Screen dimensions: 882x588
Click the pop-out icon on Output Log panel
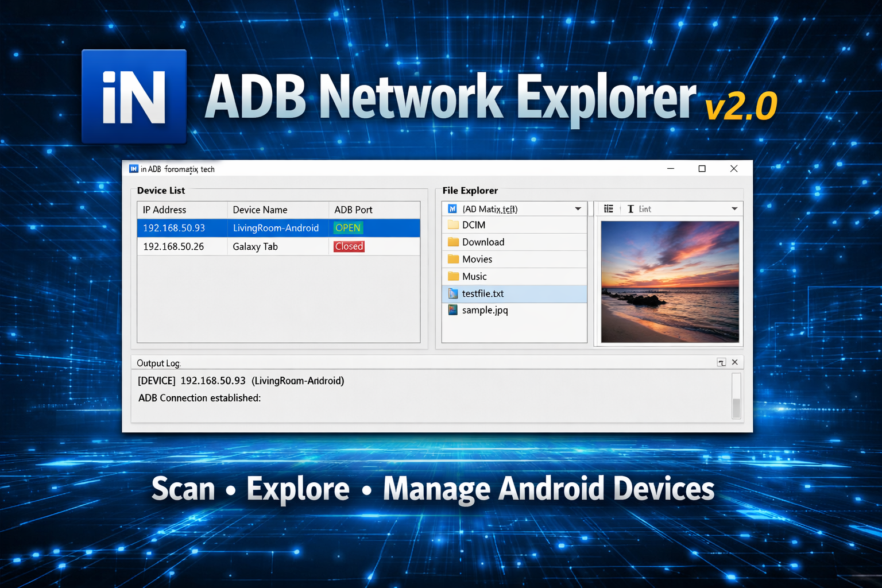(x=722, y=362)
